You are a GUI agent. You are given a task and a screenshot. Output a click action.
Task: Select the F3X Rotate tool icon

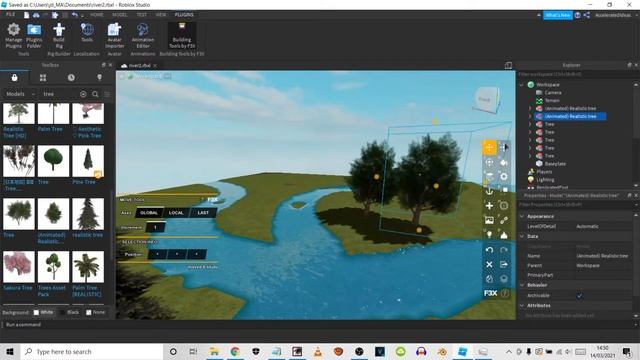click(x=489, y=162)
